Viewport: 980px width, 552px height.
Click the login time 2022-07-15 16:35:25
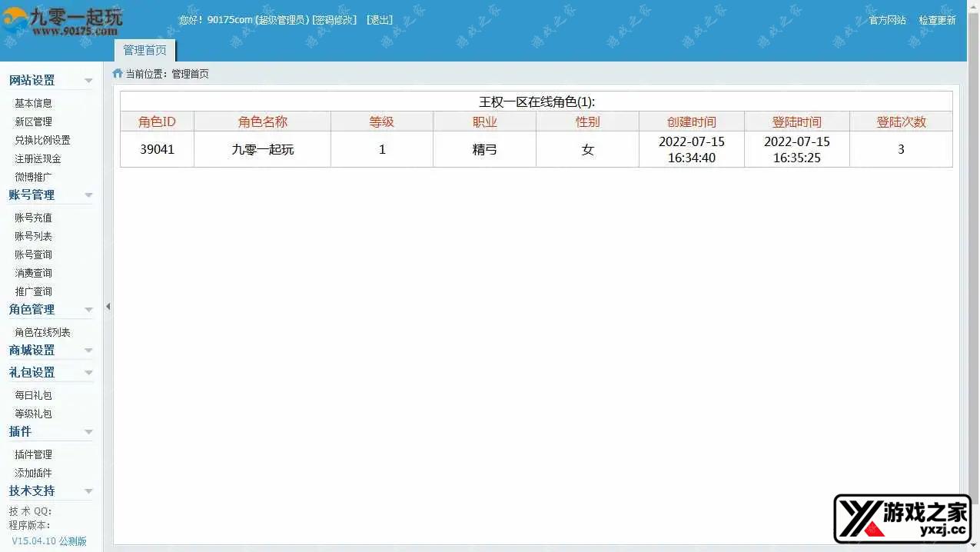click(797, 149)
